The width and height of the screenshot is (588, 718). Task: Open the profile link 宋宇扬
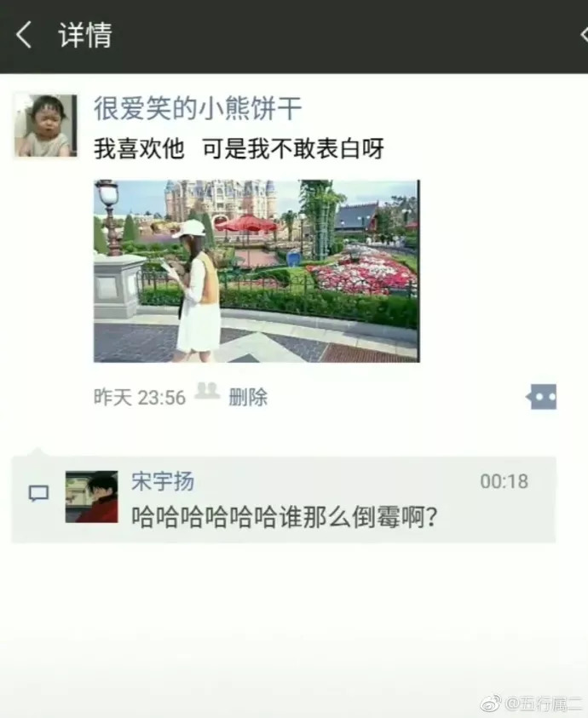tap(163, 481)
